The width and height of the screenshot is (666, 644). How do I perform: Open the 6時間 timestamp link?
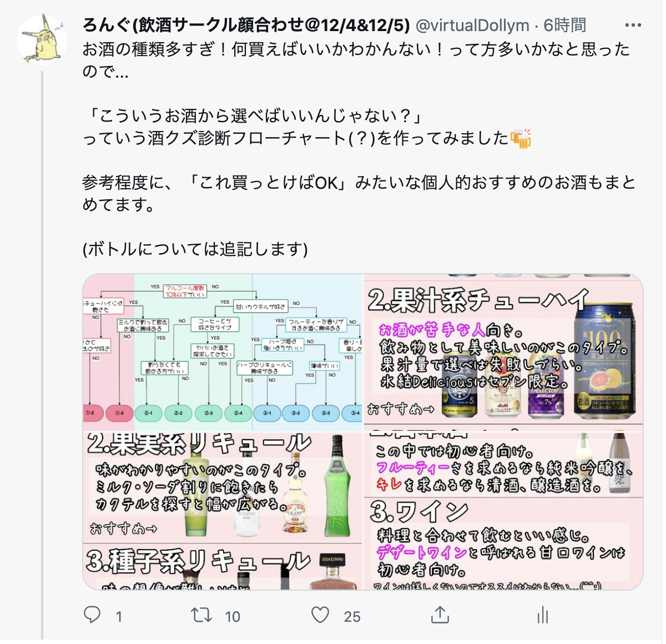(564, 25)
